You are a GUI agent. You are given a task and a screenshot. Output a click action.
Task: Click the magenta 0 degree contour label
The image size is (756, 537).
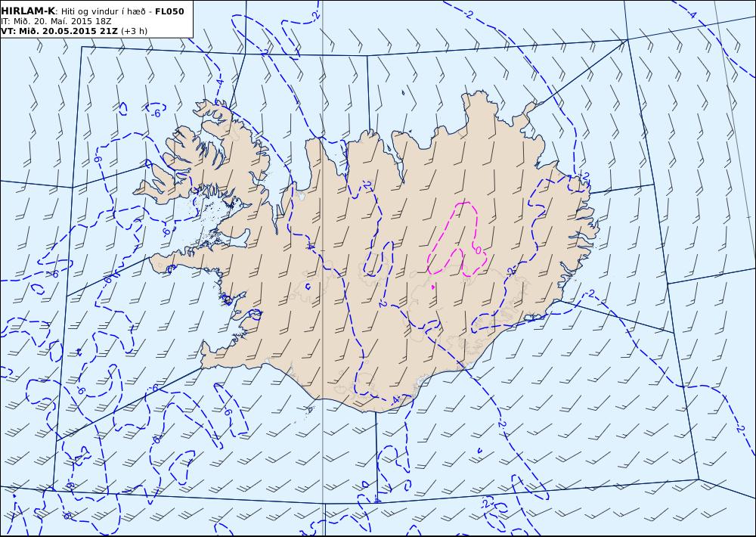pyautogui.click(x=479, y=250)
